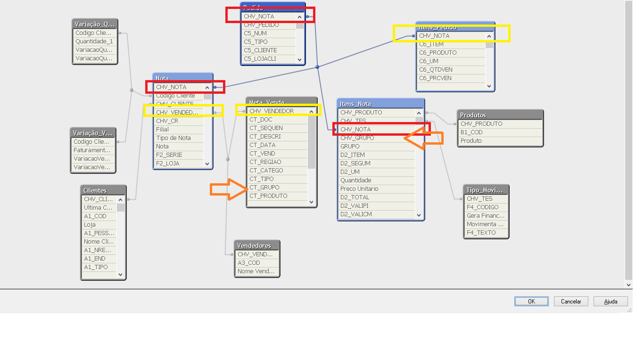
Task: Click the main window scroll-down arrow
Action: tap(628, 285)
